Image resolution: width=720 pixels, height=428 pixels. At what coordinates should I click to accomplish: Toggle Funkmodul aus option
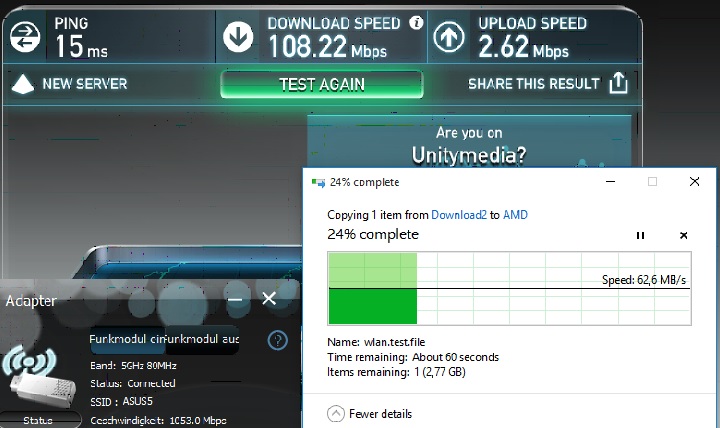202,339
